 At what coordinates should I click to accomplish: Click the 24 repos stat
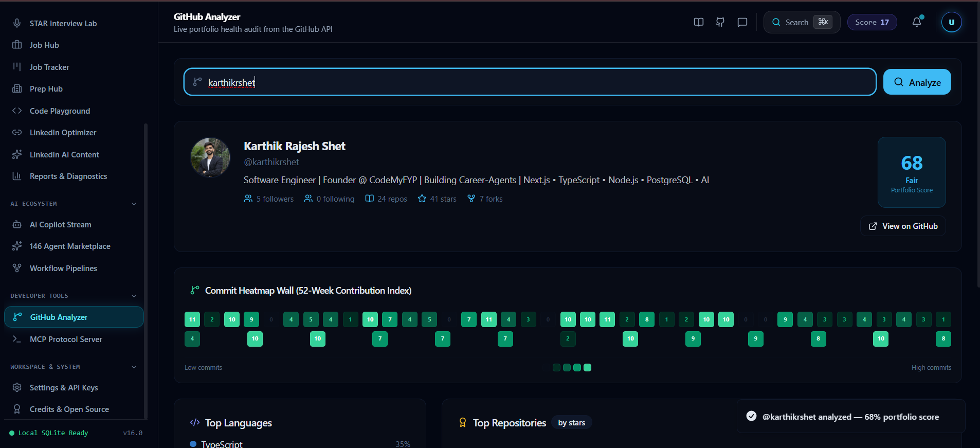click(x=386, y=199)
